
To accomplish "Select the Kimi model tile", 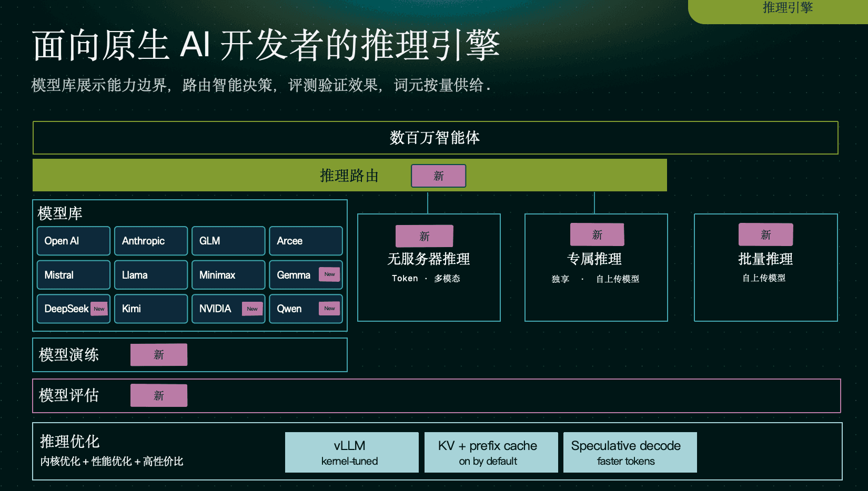I will pyautogui.click(x=151, y=309).
